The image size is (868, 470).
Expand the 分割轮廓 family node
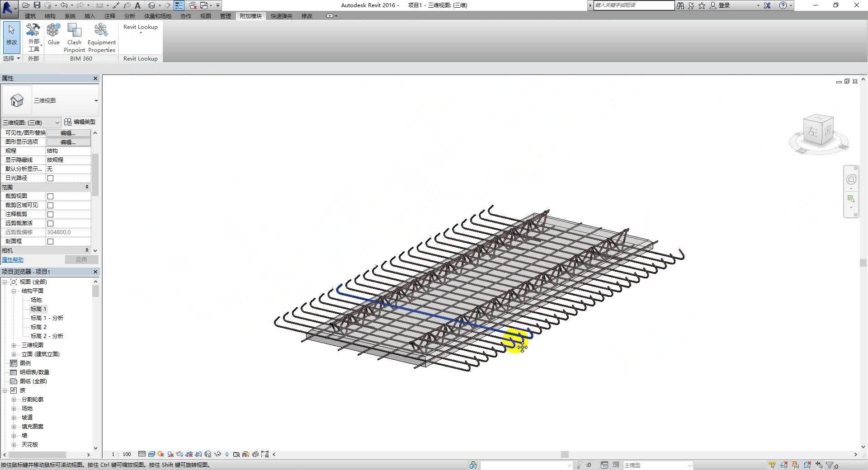tap(14, 399)
